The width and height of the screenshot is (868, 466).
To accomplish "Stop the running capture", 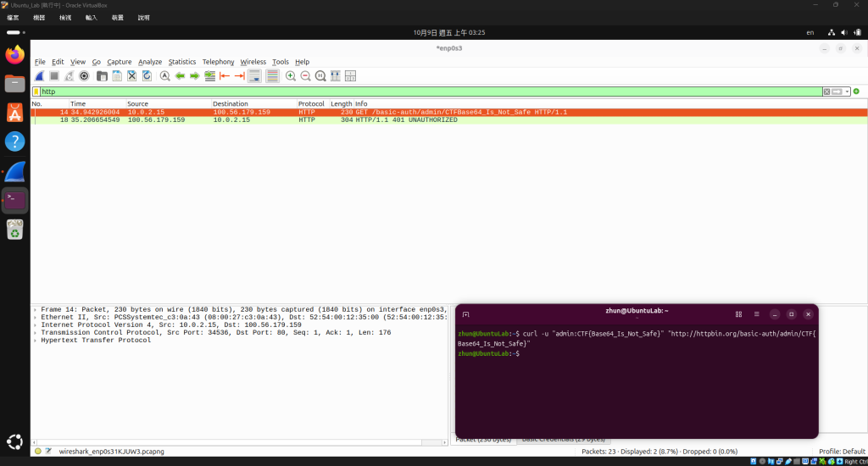I will pos(54,76).
